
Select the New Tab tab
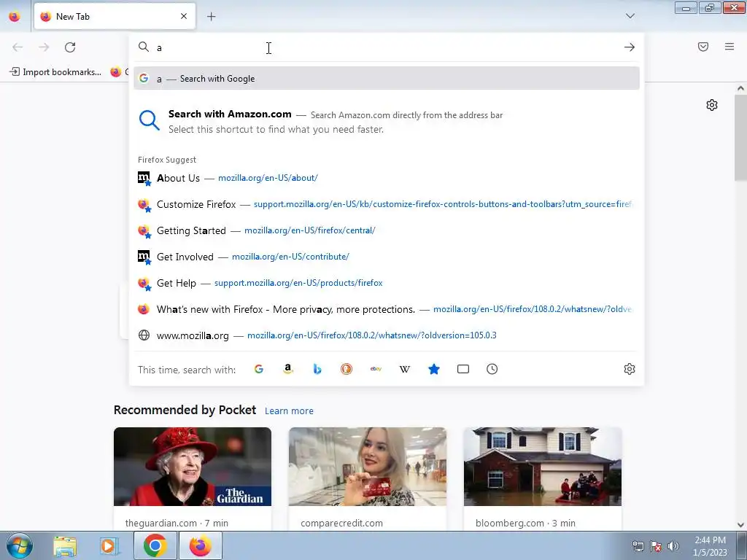click(115, 17)
